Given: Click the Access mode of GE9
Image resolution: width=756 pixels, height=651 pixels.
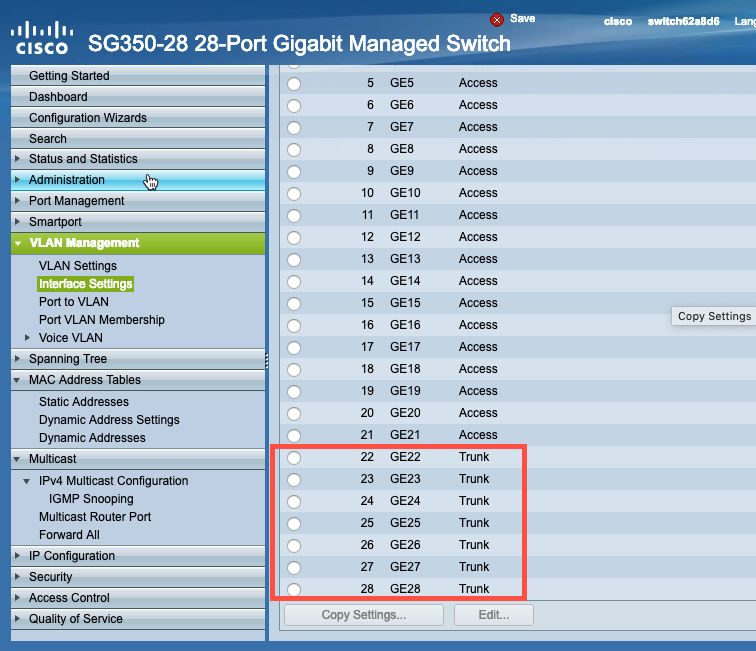Looking at the screenshot, I should (478, 171).
